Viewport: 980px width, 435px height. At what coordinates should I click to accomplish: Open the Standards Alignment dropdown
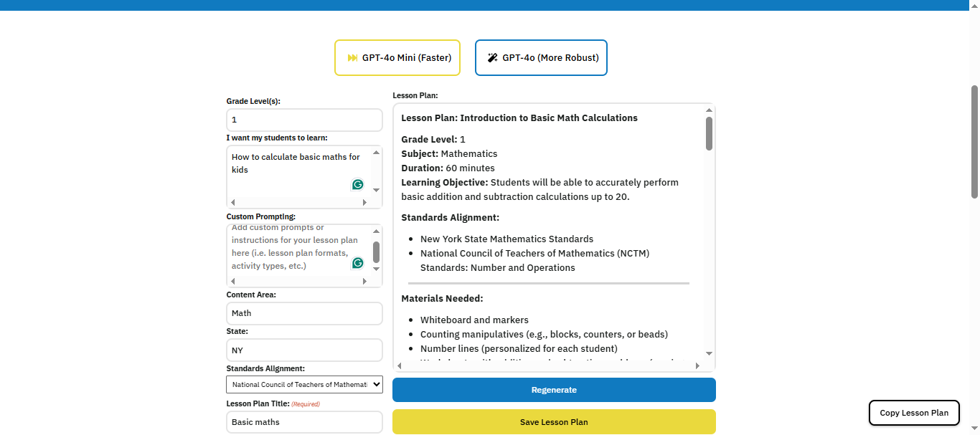[x=304, y=384]
